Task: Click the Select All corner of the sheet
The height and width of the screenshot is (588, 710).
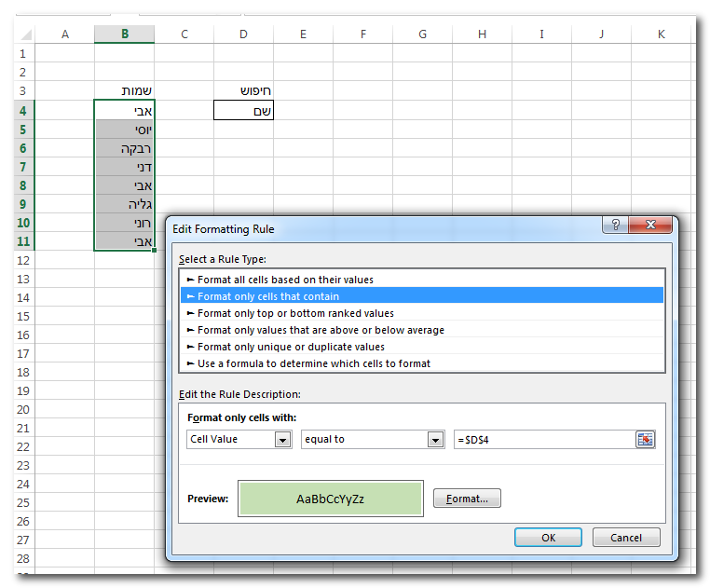Action: click(x=23, y=34)
